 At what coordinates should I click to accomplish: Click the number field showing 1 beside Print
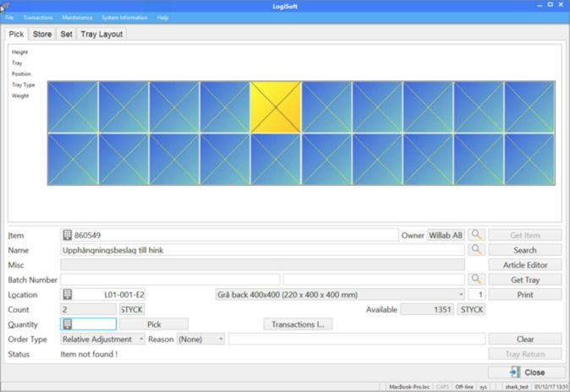click(x=476, y=294)
